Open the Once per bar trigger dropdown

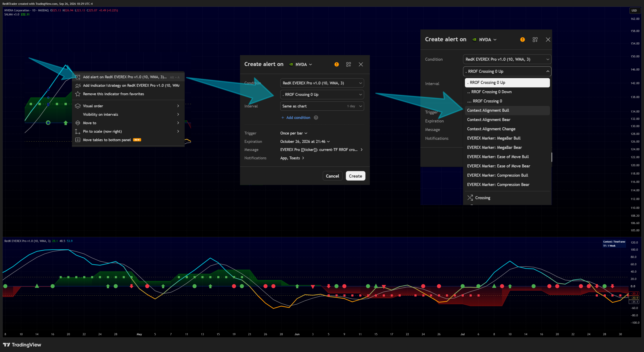click(294, 133)
